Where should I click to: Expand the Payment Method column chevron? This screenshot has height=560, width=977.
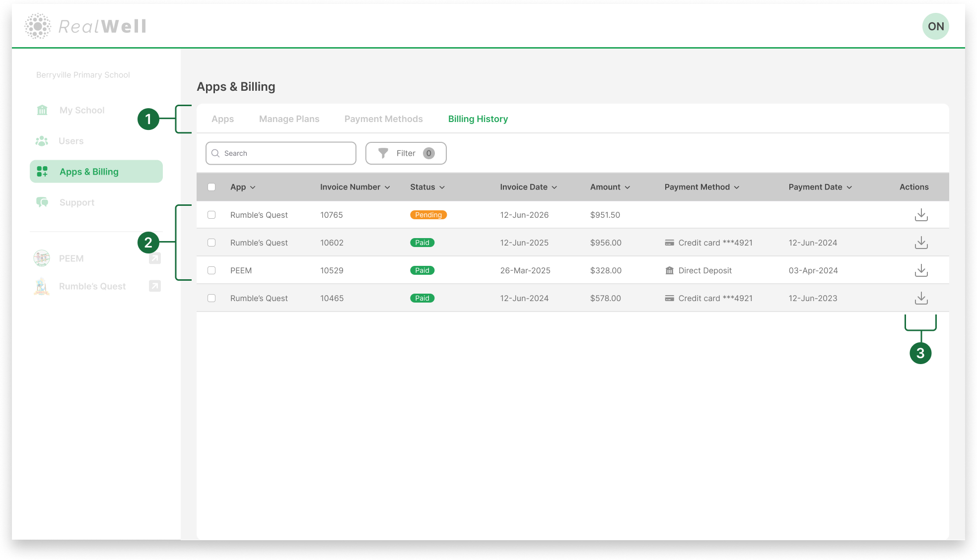[x=738, y=187]
